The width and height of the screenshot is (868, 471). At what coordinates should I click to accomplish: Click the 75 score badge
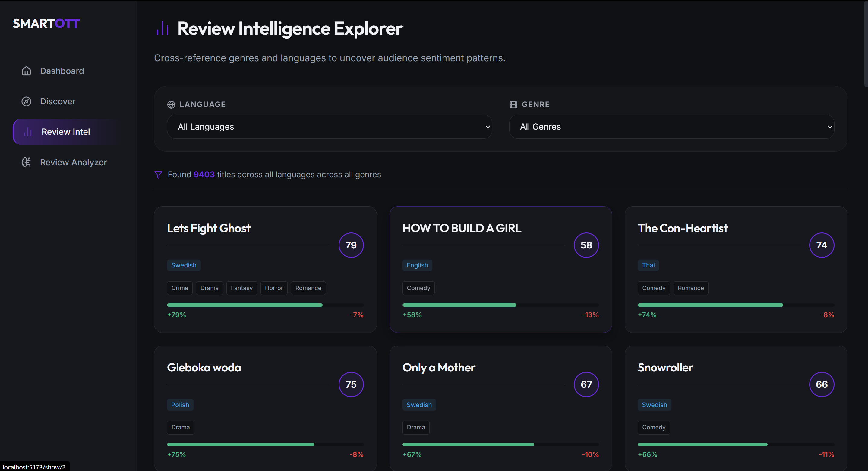[351, 384]
